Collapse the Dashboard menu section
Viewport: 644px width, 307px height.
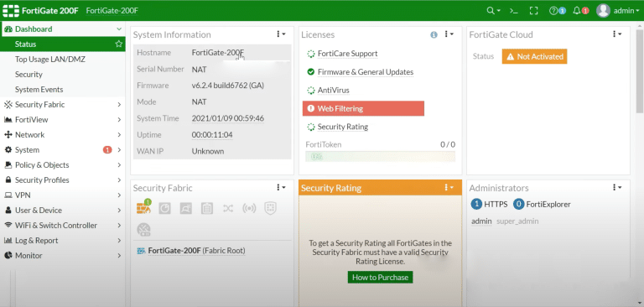[x=62, y=29]
